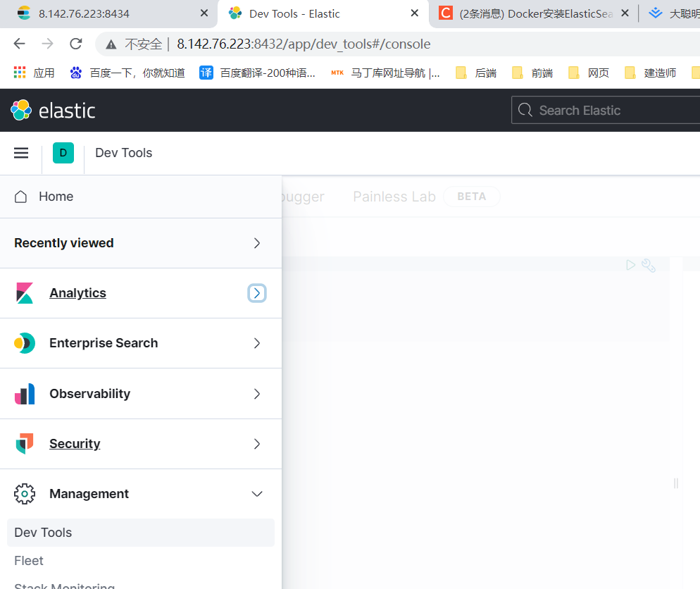Reload the page with the refresh icon
700x589 pixels.
(x=76, y=44)
